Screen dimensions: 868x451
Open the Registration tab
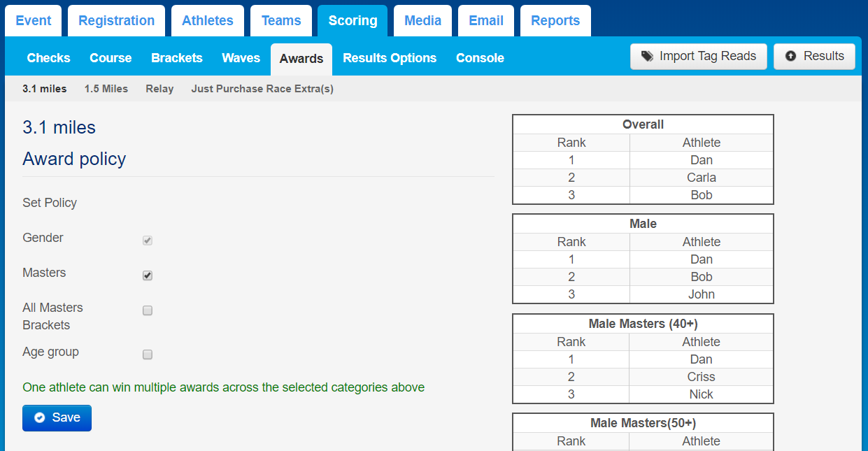(x=116, y=21)
